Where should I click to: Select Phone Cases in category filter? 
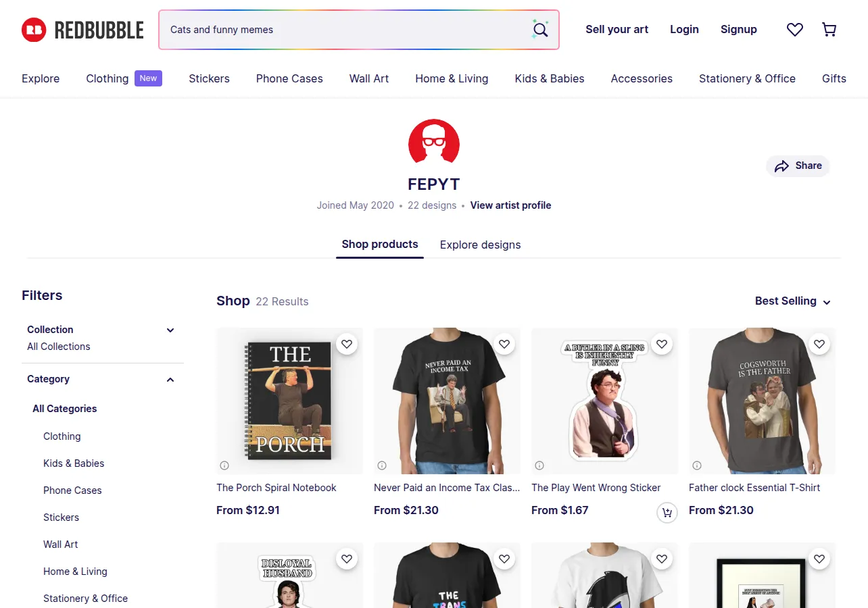[72, 490]
